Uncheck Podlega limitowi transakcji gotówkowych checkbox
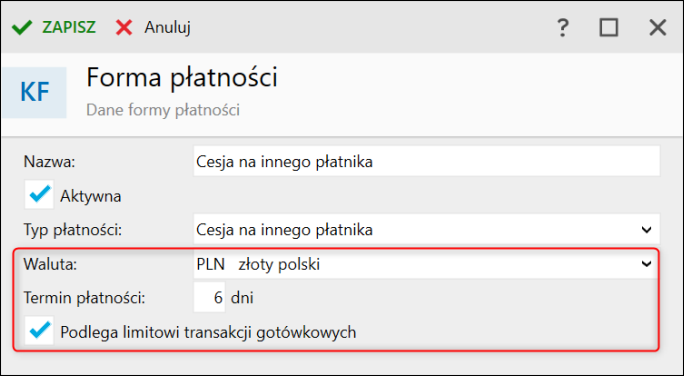 [x=39, y=331]
